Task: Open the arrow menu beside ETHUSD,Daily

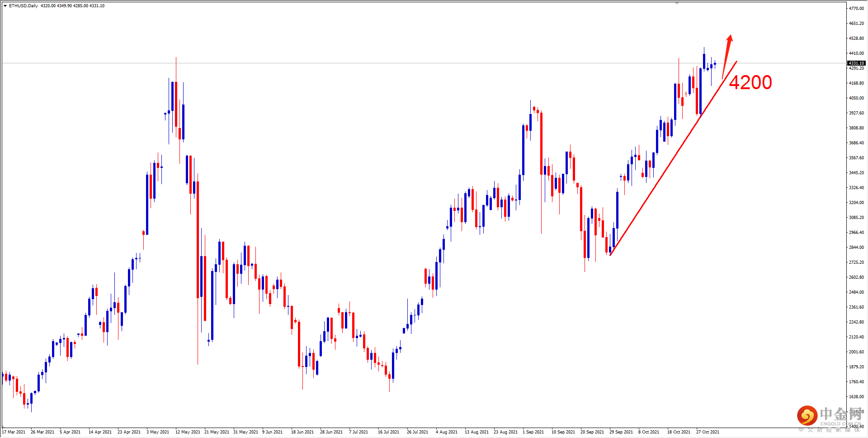Action: [x=5, y=6]
